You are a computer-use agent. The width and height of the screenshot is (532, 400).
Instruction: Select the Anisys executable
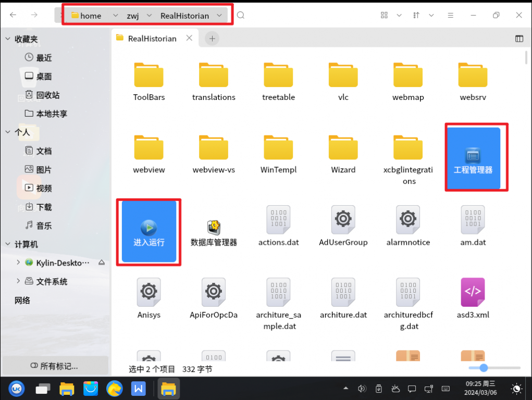[149, 298]
